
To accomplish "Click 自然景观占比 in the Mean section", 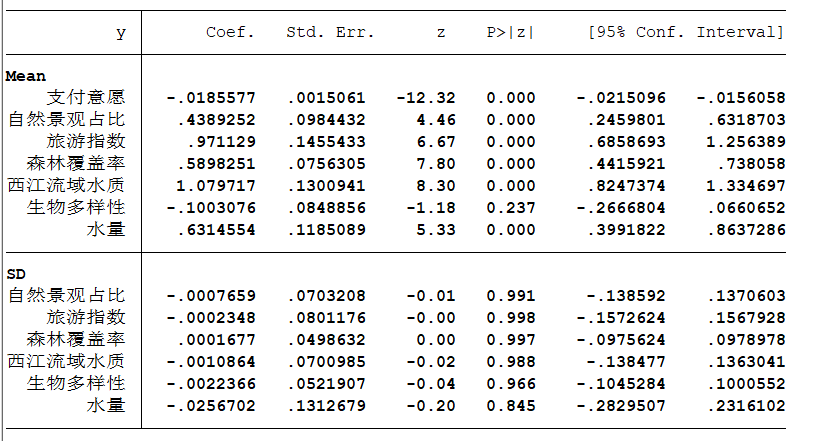I will 67,119.
